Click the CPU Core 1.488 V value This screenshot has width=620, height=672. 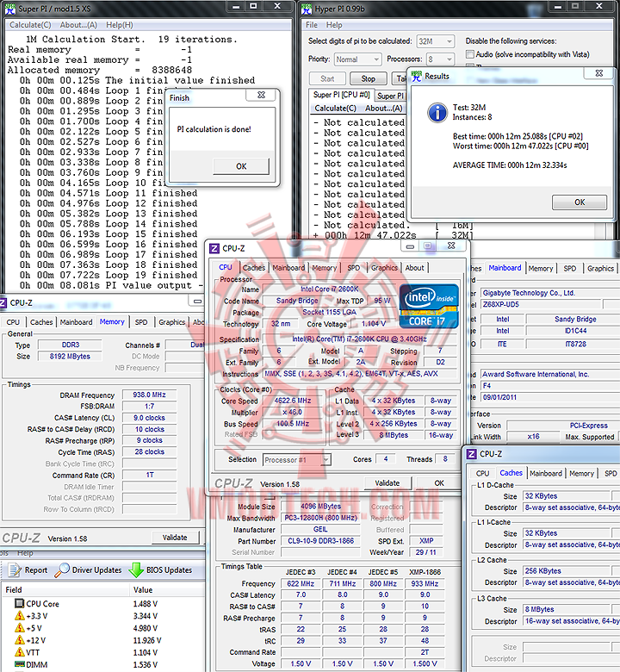[146, 603]
